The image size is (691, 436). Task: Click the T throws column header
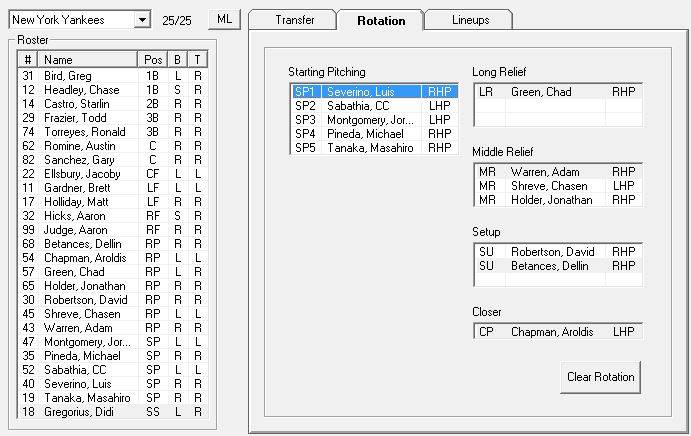click(197, 60)
